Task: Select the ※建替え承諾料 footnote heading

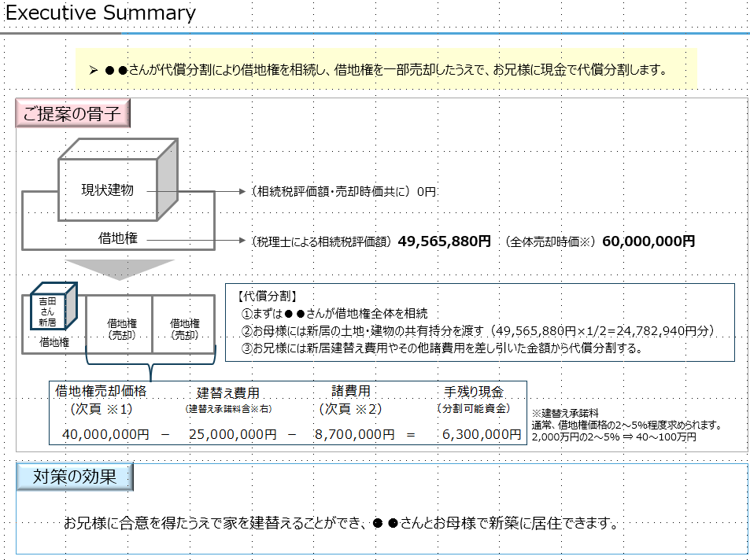Action: click(565, 413)
